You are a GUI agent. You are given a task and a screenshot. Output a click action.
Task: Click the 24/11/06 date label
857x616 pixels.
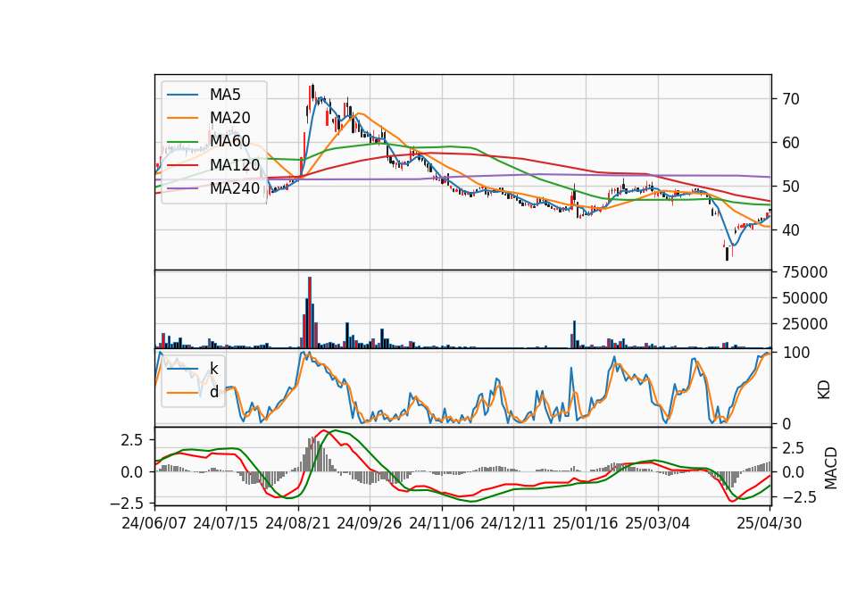442,523
